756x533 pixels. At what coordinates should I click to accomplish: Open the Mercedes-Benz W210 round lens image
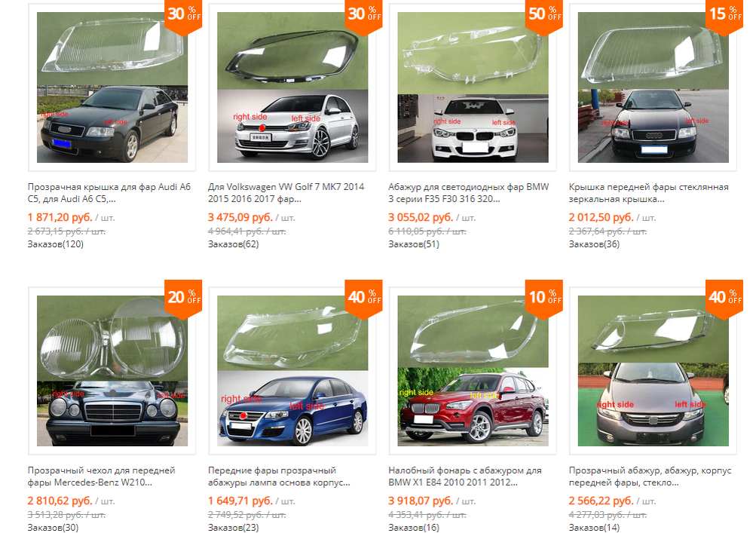[x=112, y=370]
